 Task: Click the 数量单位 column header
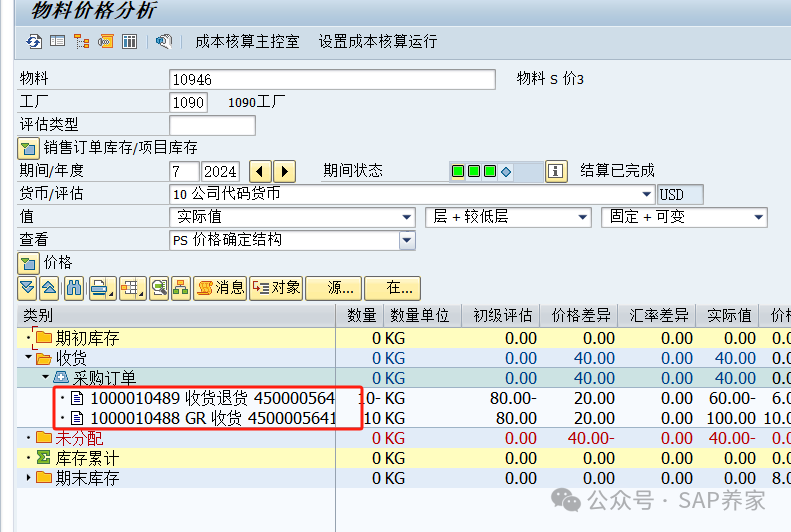423,316
